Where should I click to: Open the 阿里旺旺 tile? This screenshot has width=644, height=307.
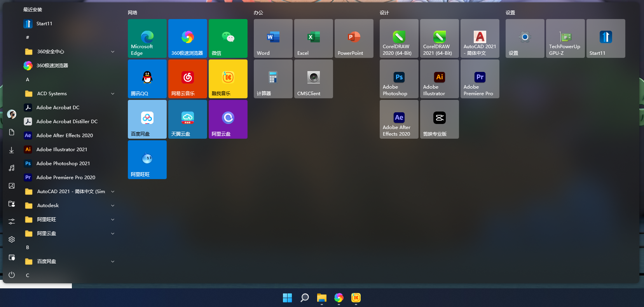(147, 160)
